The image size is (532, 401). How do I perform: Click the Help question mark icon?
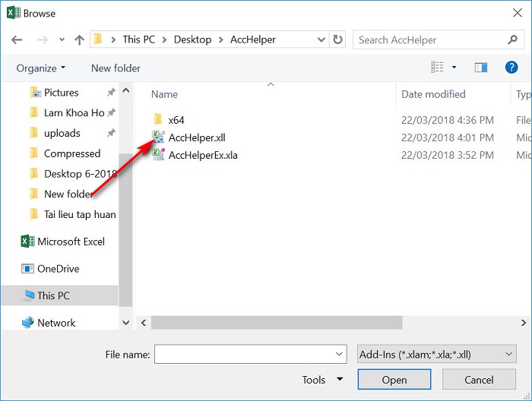click(511, 68)
